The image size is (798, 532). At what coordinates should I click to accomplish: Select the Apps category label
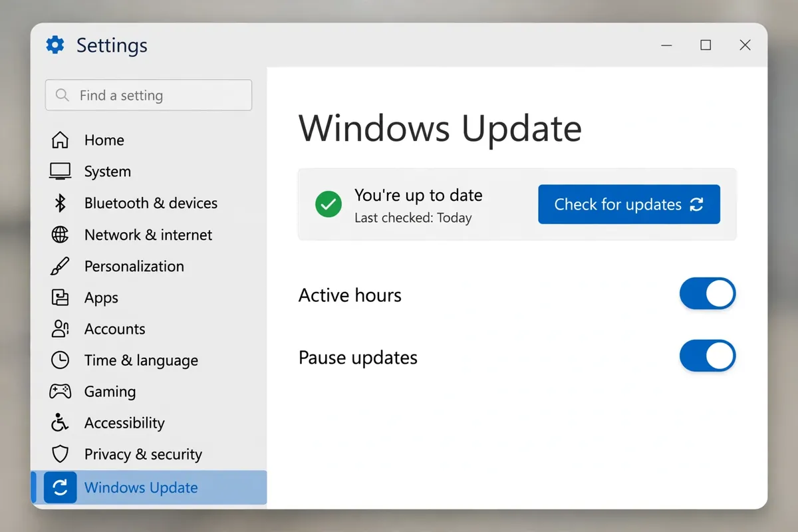(101, 298)
